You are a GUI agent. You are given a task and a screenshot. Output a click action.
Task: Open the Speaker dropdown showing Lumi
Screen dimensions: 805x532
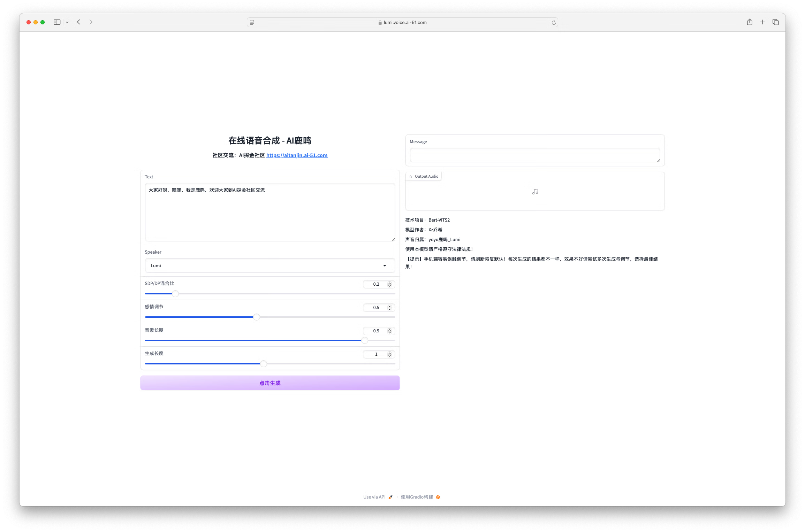pos(270,265)
